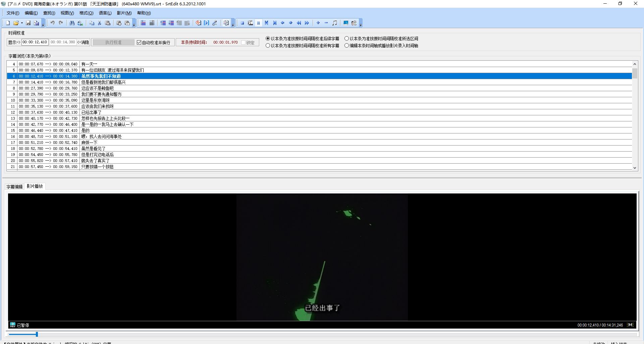Click the Stop playback square button
The width and height of the screenshot is (644, 344).
click(242, 23)
